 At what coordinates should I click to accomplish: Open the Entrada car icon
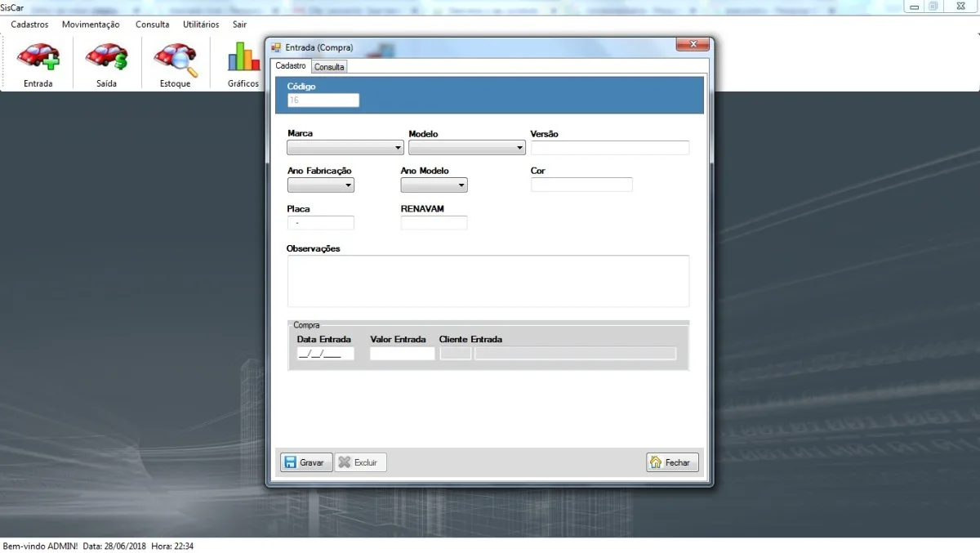click(38, 57)
